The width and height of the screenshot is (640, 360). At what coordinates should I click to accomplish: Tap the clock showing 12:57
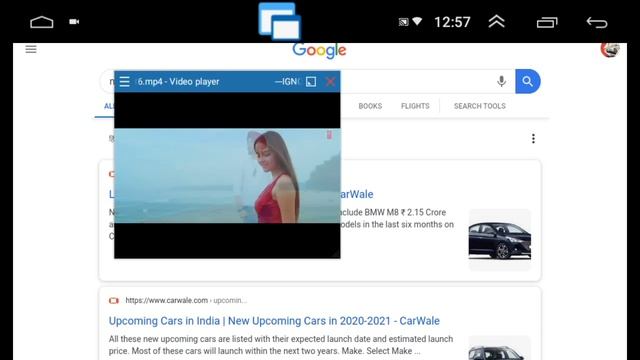(x=452, y=22)
